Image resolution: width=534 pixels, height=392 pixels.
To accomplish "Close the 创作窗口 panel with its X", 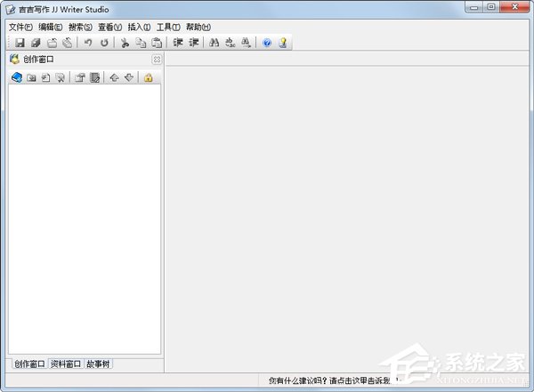I will pyautogui.click(x=157, y=60).
